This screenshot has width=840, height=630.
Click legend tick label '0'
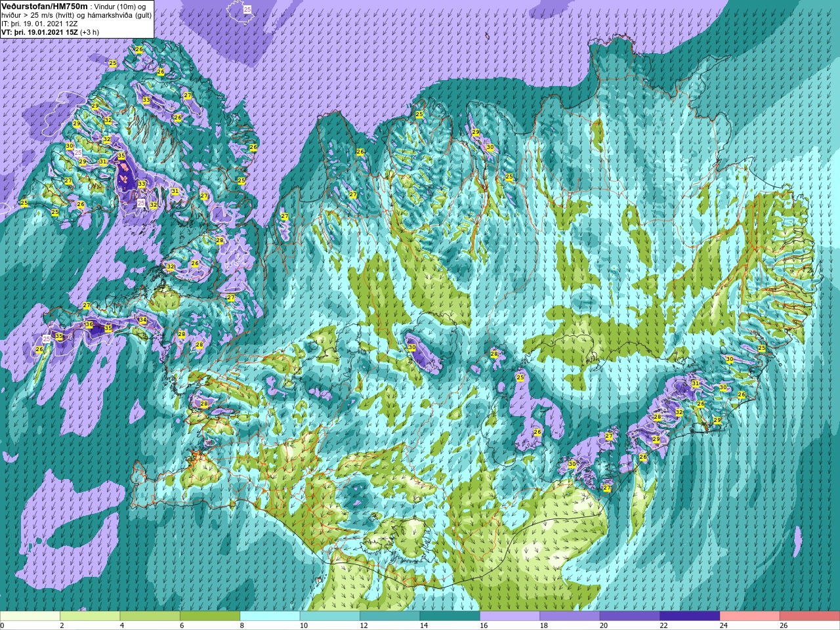pos(2,625)
